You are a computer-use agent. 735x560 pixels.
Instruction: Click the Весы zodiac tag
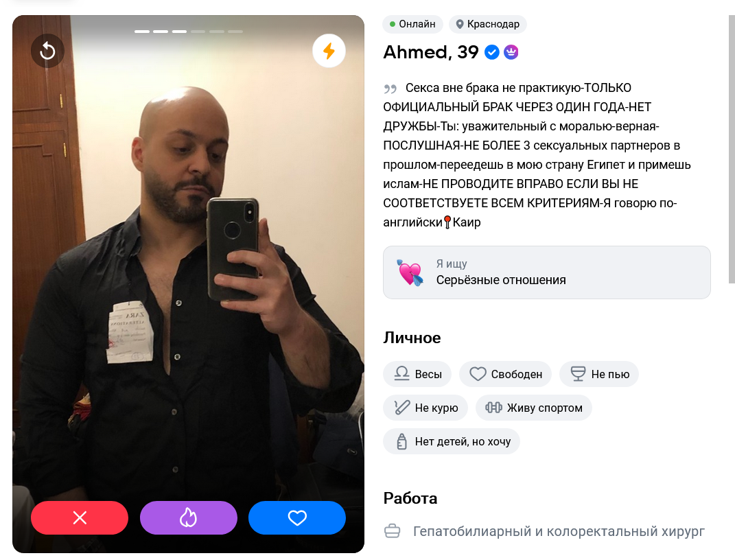point(417,374)
